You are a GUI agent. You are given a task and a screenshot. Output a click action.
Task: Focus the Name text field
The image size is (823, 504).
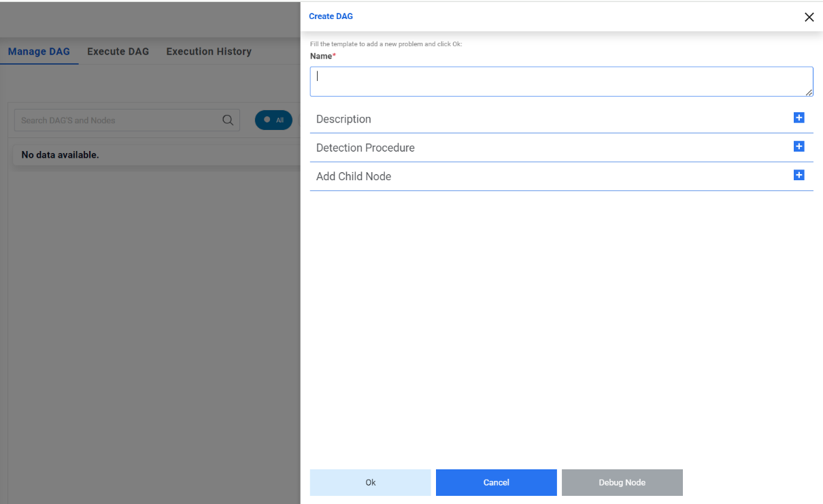point(561,82)
